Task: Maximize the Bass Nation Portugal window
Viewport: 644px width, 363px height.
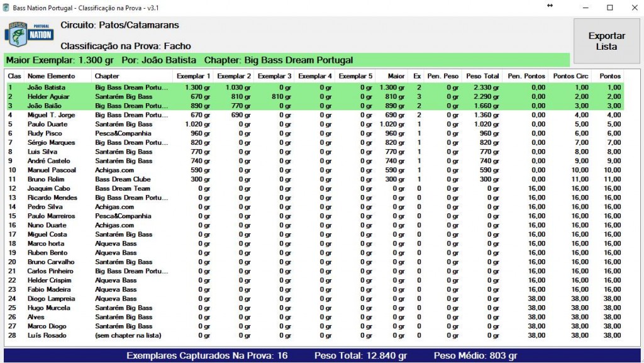Action: 610,8
